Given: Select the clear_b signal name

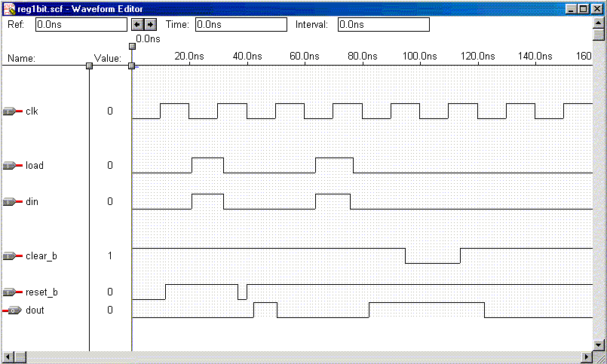Looking at the screenshot, I should (x=41, y=256).
